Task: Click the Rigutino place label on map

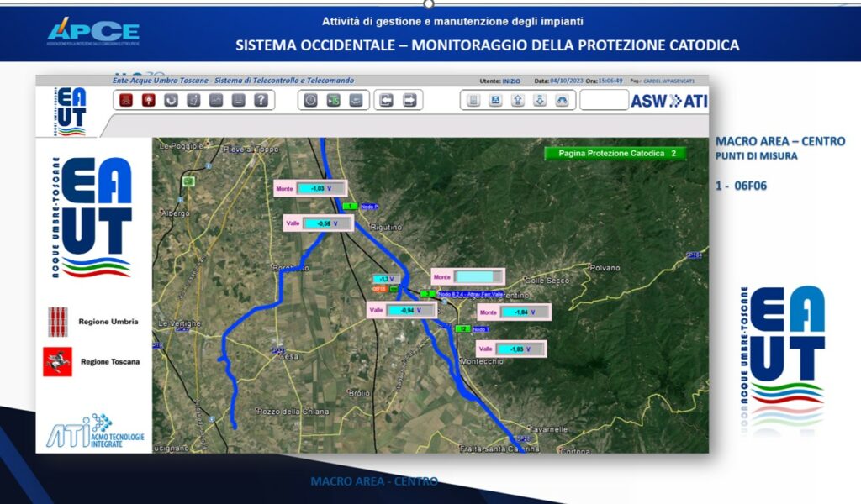Action: click(x=386, y=227)
